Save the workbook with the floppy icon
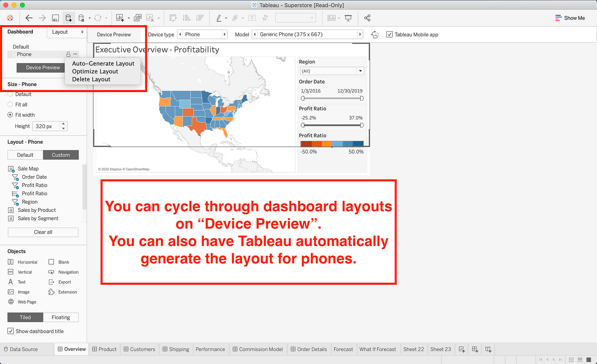597x364 pixels. coord(55,18)
